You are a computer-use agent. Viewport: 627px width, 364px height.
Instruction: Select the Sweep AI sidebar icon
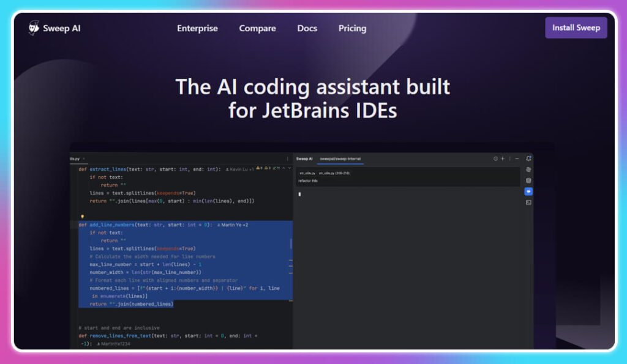(529, 191)
